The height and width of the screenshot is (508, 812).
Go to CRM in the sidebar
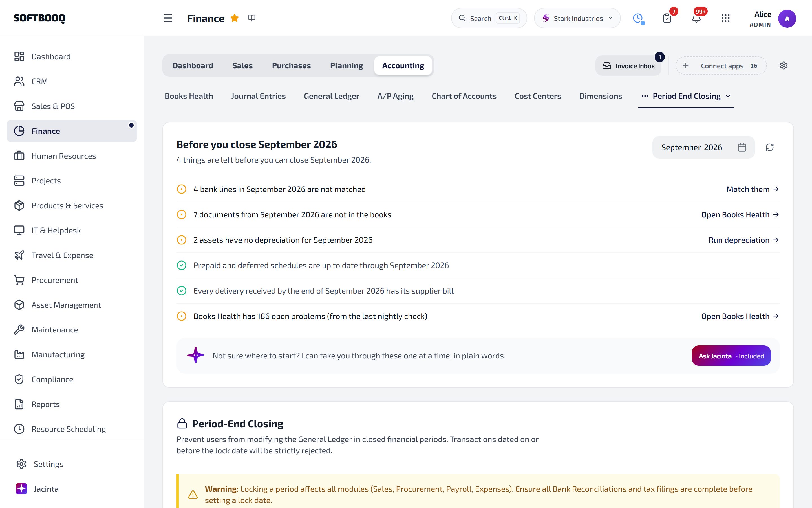(x=72, y=81)
